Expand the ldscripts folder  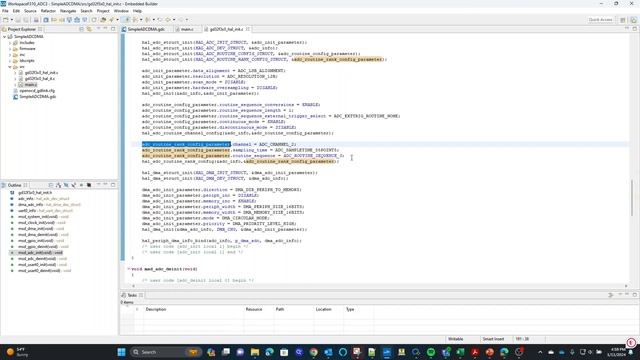(10, 61)
